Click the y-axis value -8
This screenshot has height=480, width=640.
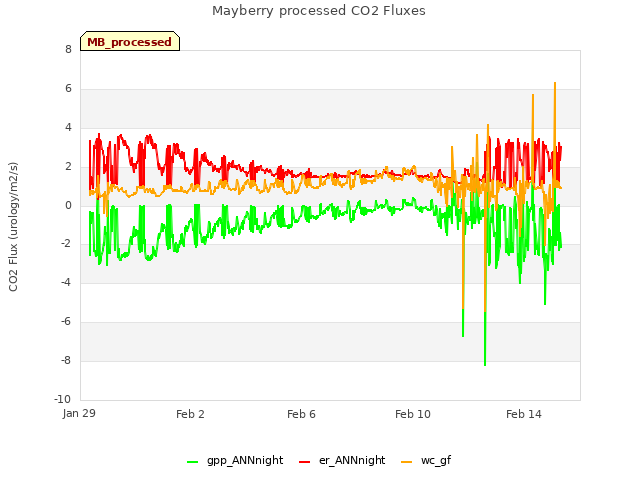tap(66, 360)
